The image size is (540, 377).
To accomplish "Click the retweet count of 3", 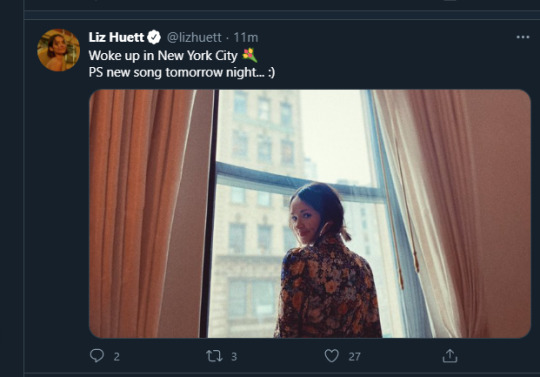I will [x=234, y=357].
